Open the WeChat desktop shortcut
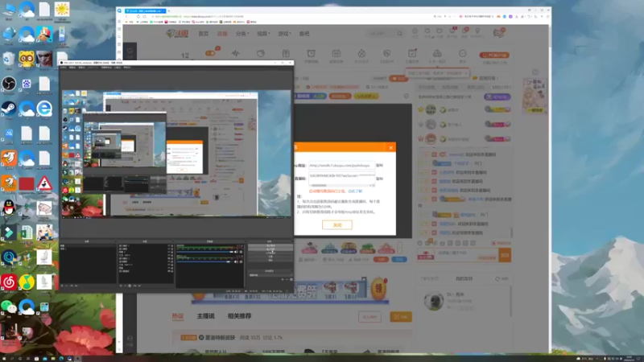 pyautogui.click(x=8, y=307)
